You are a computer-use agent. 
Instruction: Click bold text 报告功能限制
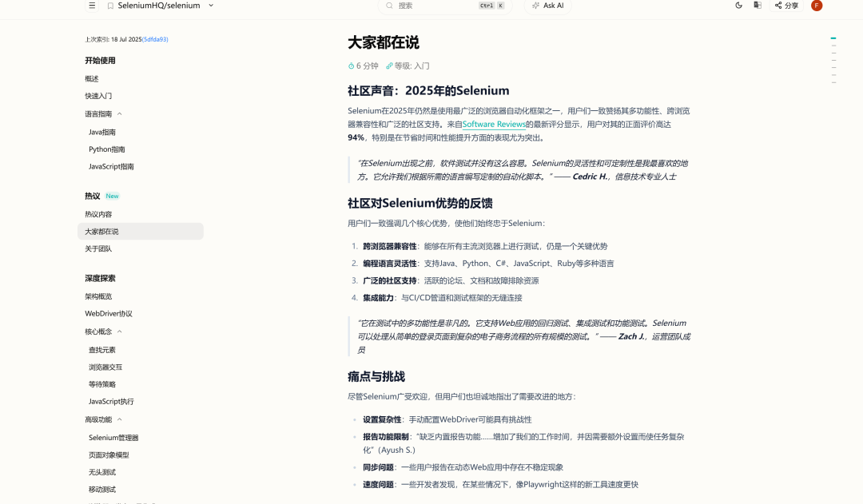pyautogui.click(x=386, y=437)
